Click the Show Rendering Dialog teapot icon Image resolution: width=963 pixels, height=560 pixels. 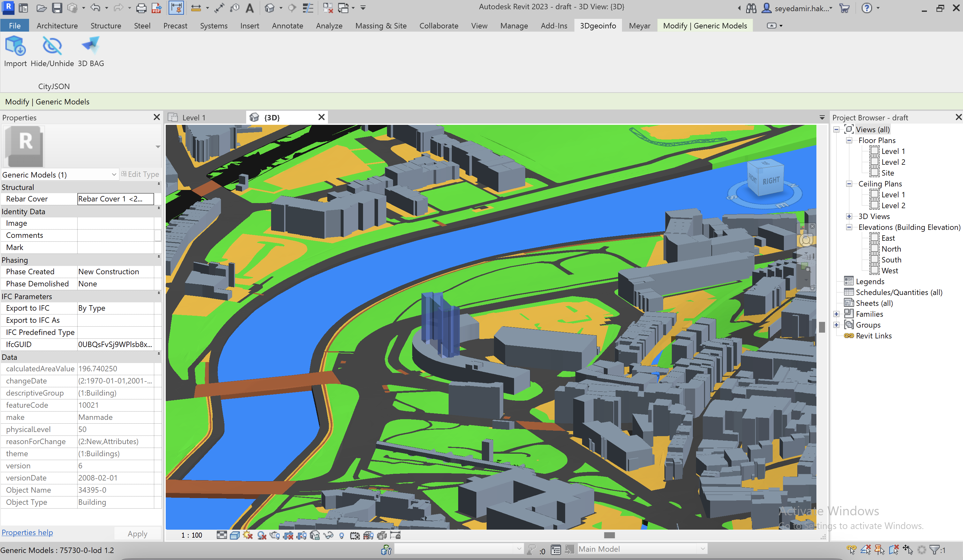coord(275,535)
